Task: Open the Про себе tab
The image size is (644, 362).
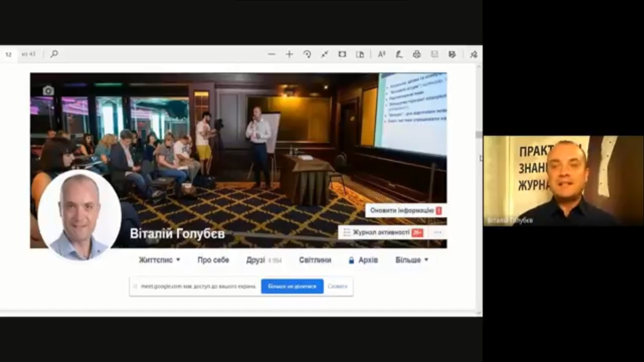Action: 213,260
